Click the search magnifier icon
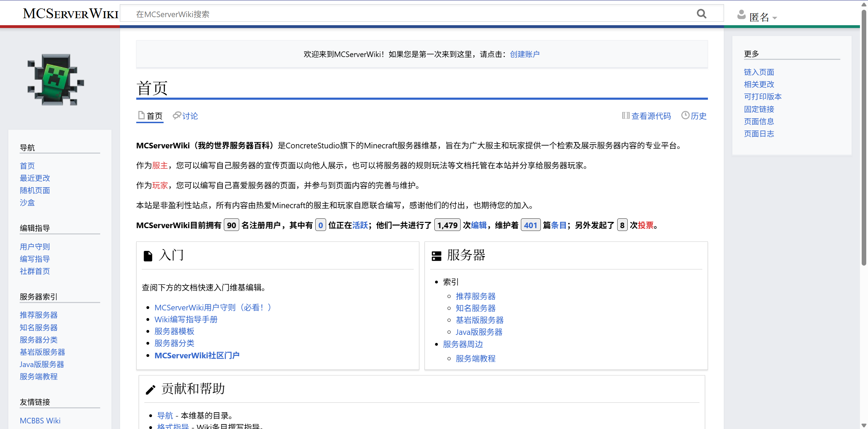 [x=701, y=14]
